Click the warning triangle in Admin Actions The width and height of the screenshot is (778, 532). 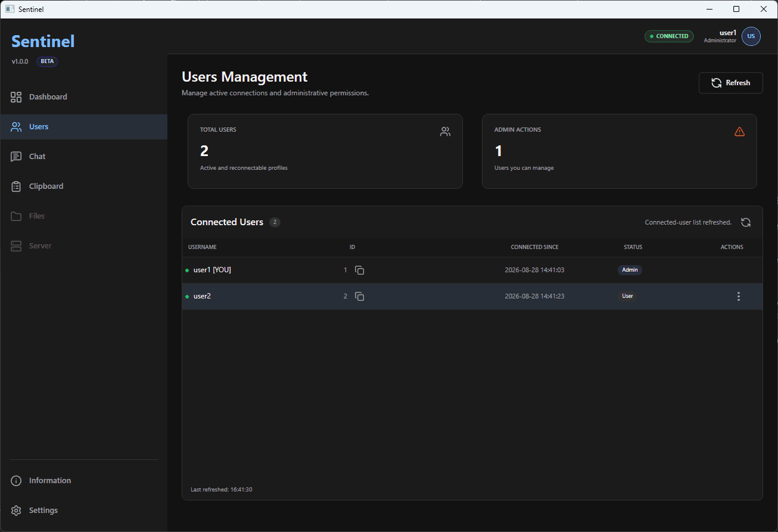pyautogui.click(x=739, y=132)
